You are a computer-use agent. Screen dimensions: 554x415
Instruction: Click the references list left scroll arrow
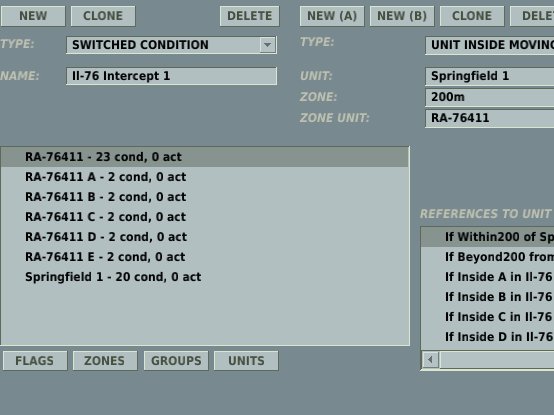click(x=430, y=360)
